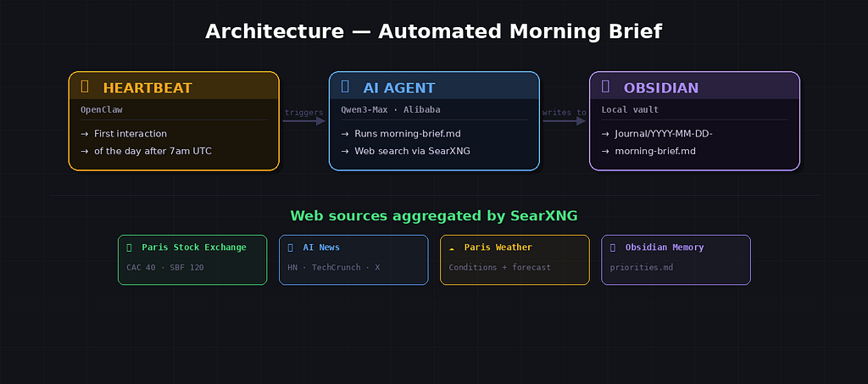Click the OpenClaw subtitle

tap(102, 109)
